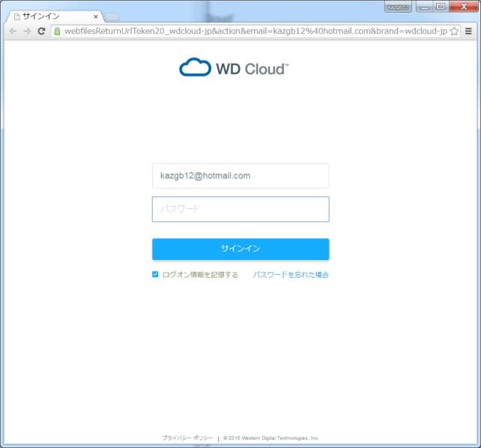Select the サインイン browser tab
Viewport: 481px width, 448px height.
[x=55, y=16]
